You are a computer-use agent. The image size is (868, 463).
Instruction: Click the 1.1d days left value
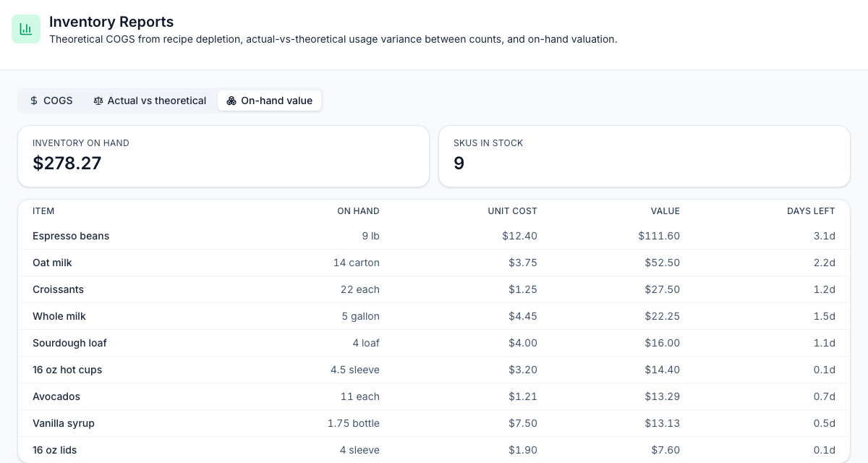click(825, 343)
